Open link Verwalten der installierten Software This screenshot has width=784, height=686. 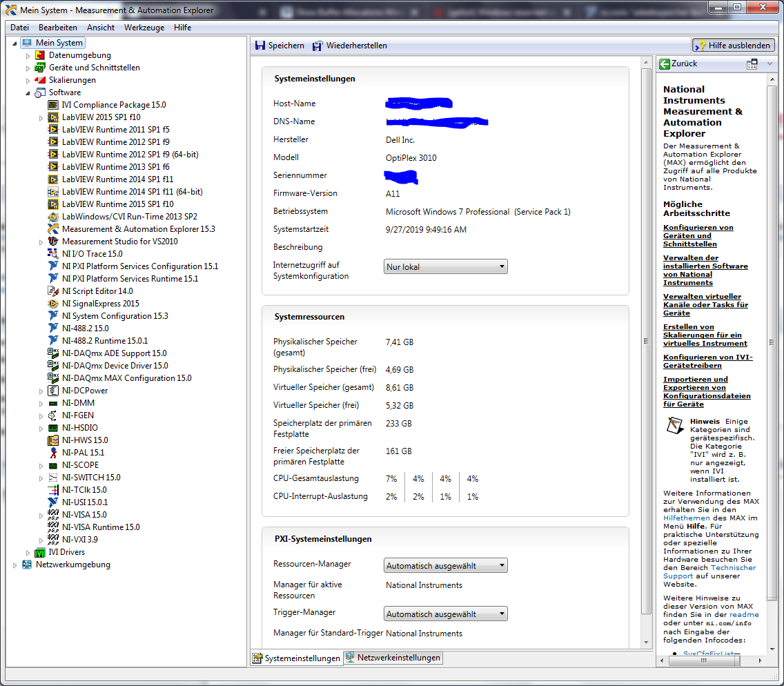pyautogui.click(x=705, y=270)
